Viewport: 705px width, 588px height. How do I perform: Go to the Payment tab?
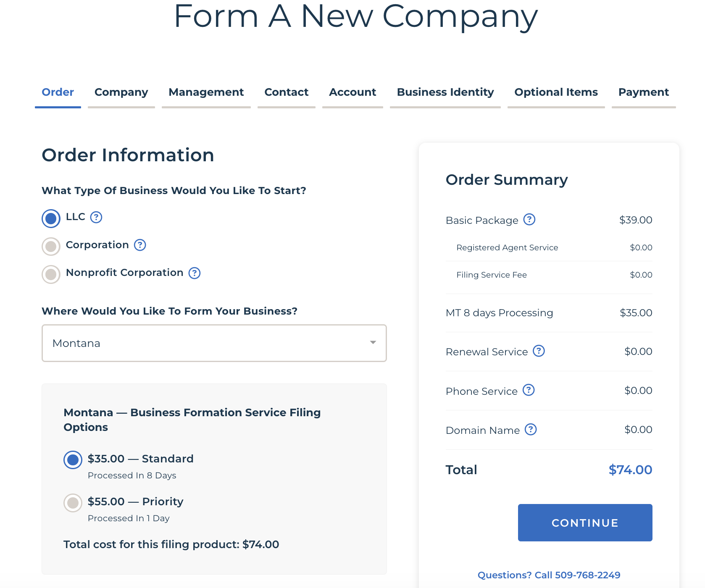point(643,92)
